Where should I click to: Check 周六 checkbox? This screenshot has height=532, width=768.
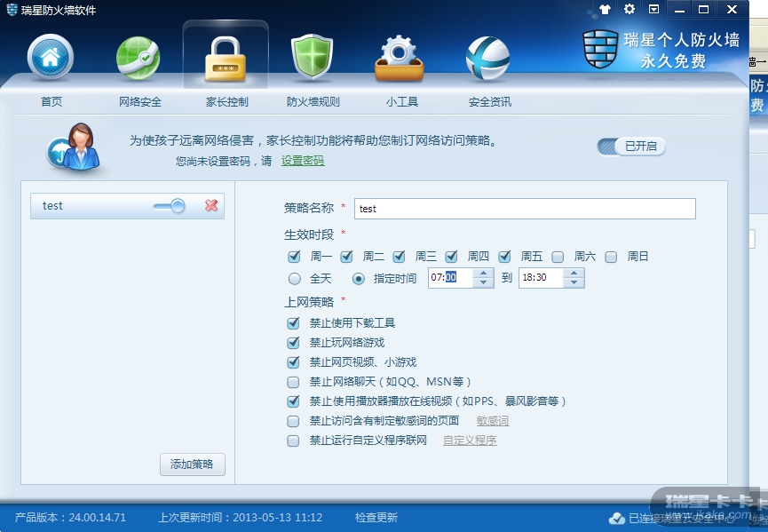558,257
